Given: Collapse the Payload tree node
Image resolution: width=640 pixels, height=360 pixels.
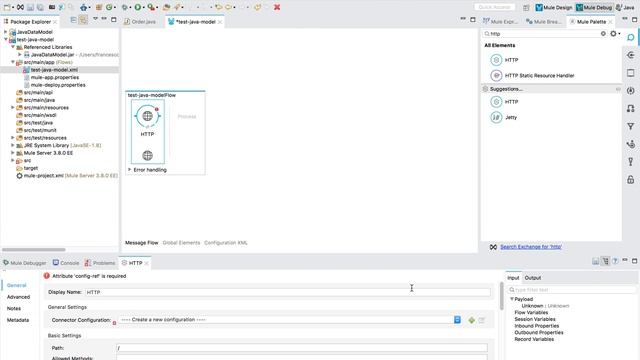Looking at the screenshot, I should tap(512, 299).
